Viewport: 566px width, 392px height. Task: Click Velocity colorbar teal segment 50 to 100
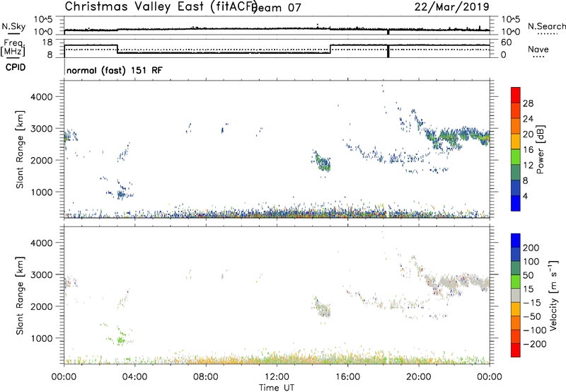pos(516,268)
